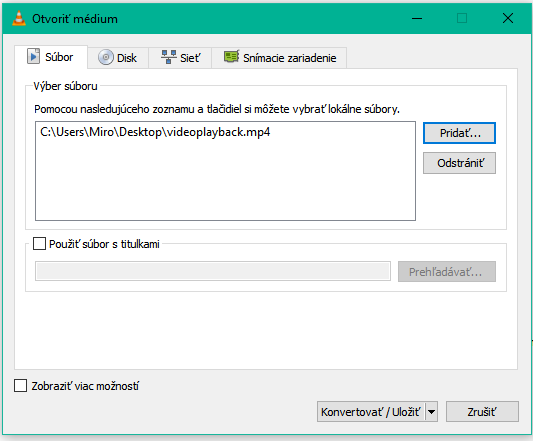This screenshot has width=533, height=441.
Task: Click the Sieť tab network icon
Action: [169, 57]
